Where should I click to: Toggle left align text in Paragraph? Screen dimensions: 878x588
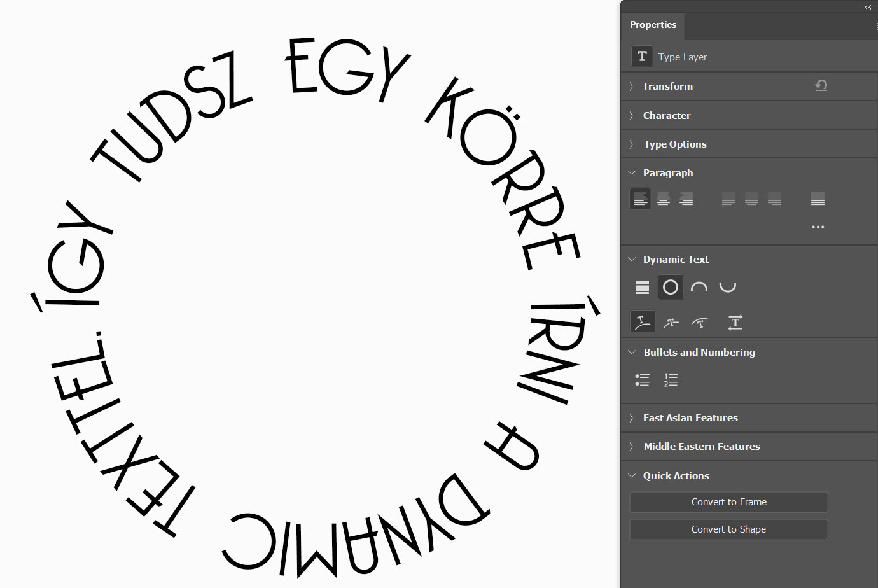pyautogui.click(x=641, y=199)
